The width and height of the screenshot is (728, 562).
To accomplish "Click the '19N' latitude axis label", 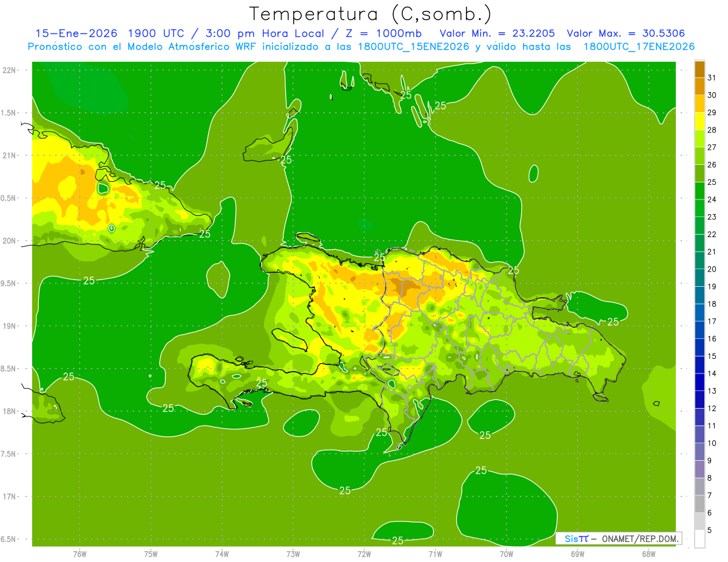I will tap(9, 326).
